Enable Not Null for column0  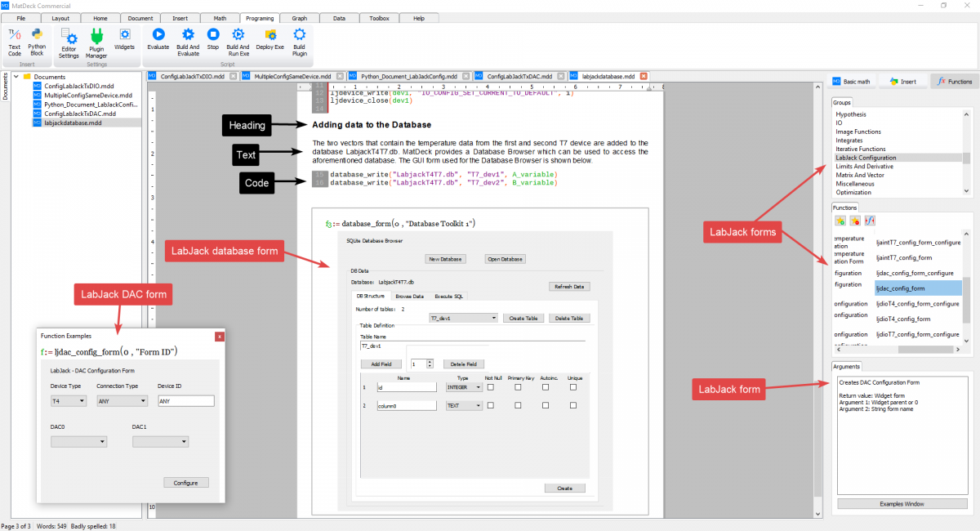tap(491, 405)
